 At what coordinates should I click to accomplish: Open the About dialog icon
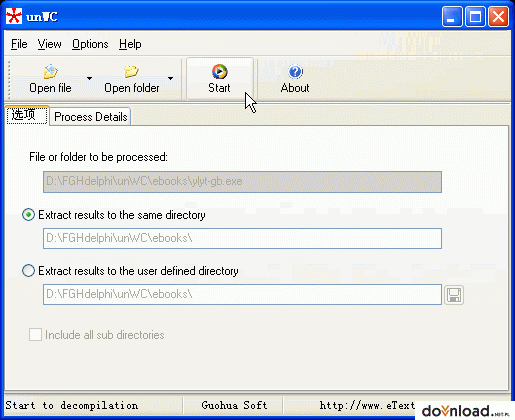(295, 72)
